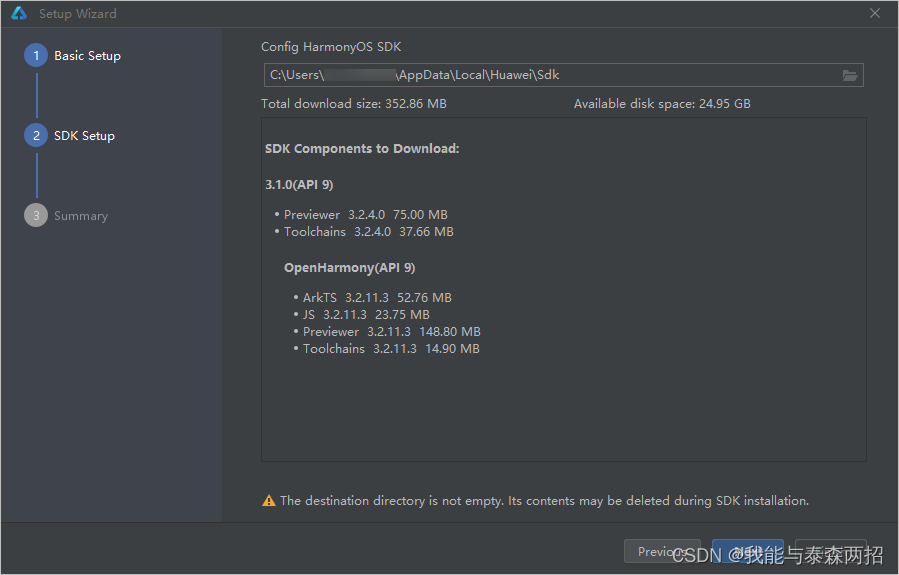Select step 1 Basic Setup circle
This screenshot has width=899, height=575.
pyautogui.click(x=36, y=56)
